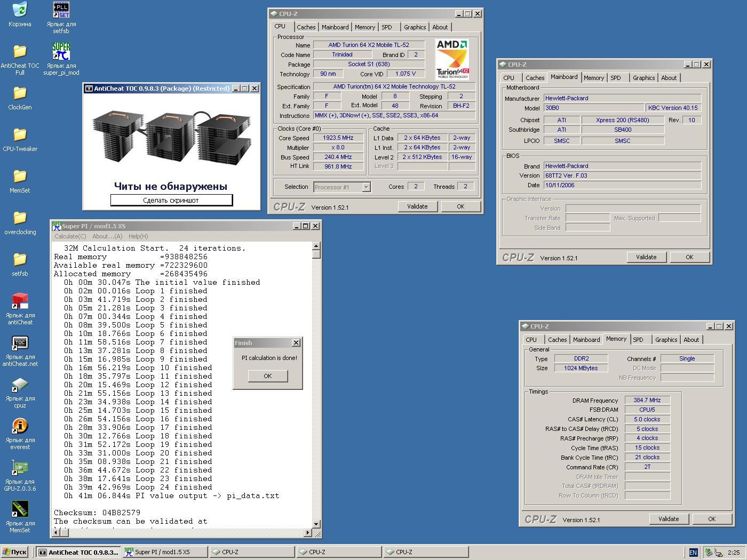Launch the cpuz shortcut icon
Screen dimensions: 747x560
point(20,385)
